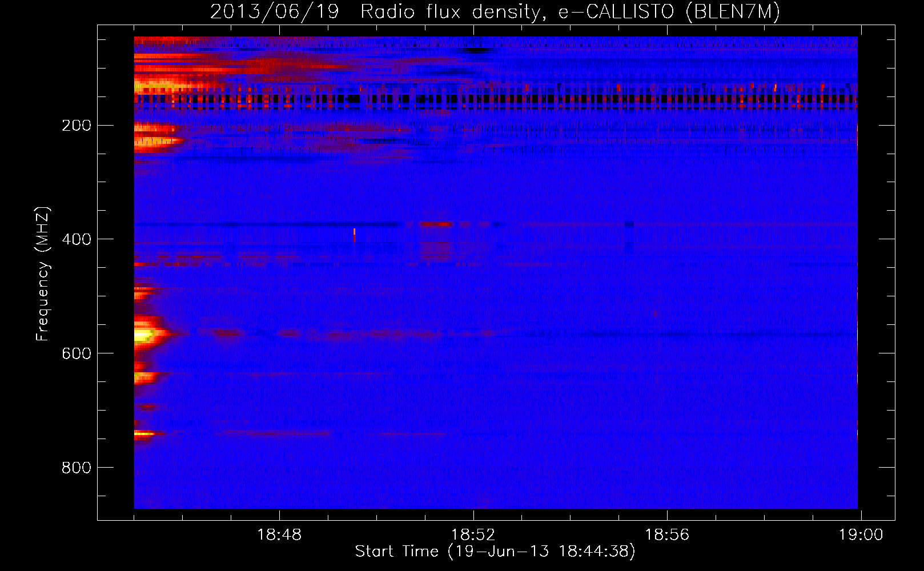Click the 18:48 time tick label
Image resolution: width=924 pixels, height=571 pixels.
(279, 535)
